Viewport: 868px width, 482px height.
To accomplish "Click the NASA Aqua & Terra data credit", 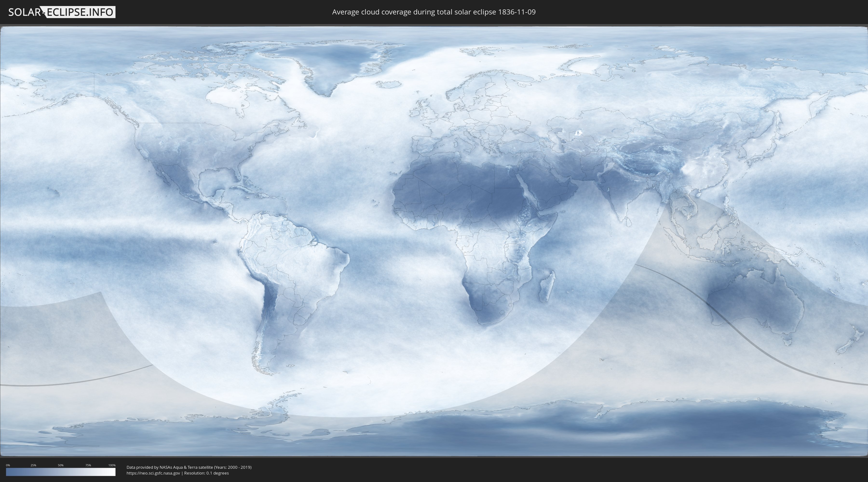I will point(189,467).
